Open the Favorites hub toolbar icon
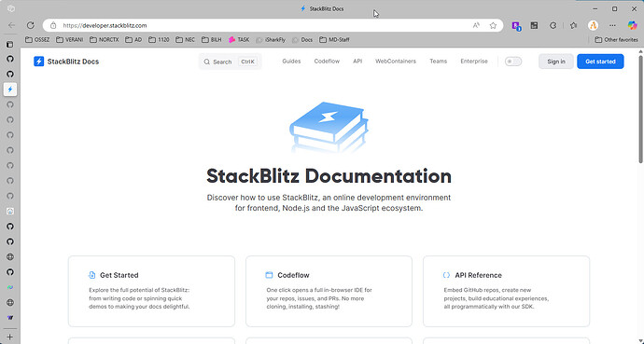Viewport: 644px width, 344px height. (x=573, y=25)
